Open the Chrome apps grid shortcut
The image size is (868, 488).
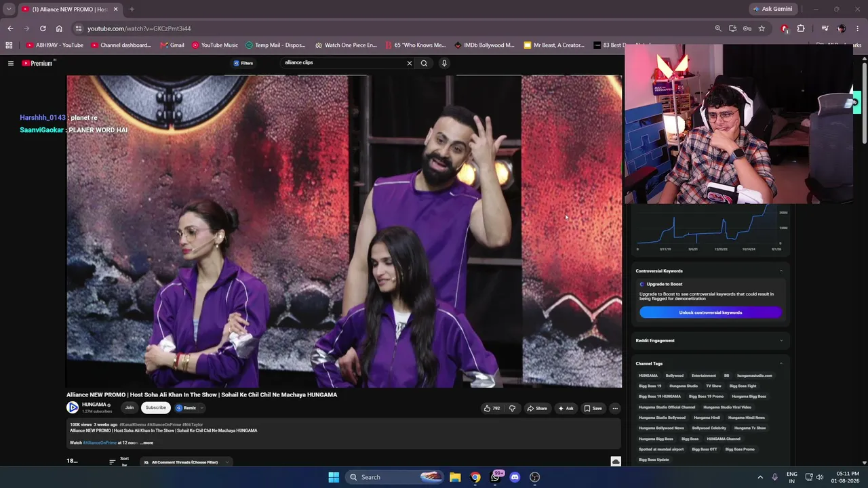9,45
